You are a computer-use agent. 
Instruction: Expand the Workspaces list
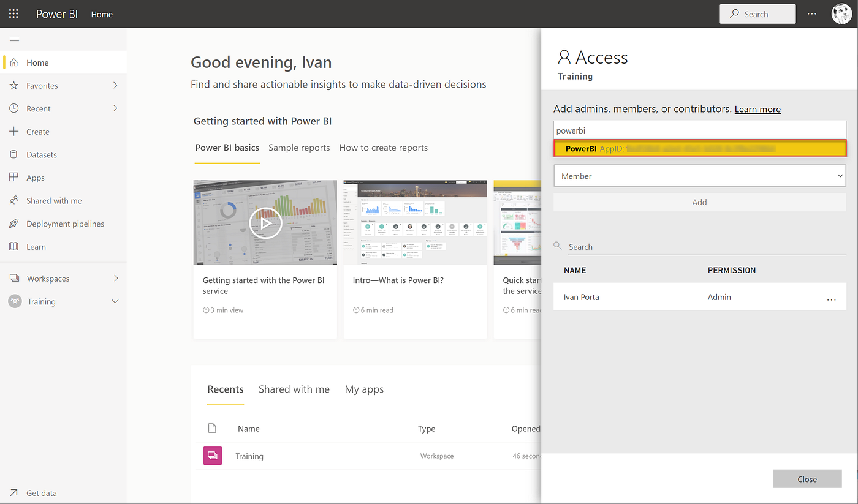click(x=47, y=277)
